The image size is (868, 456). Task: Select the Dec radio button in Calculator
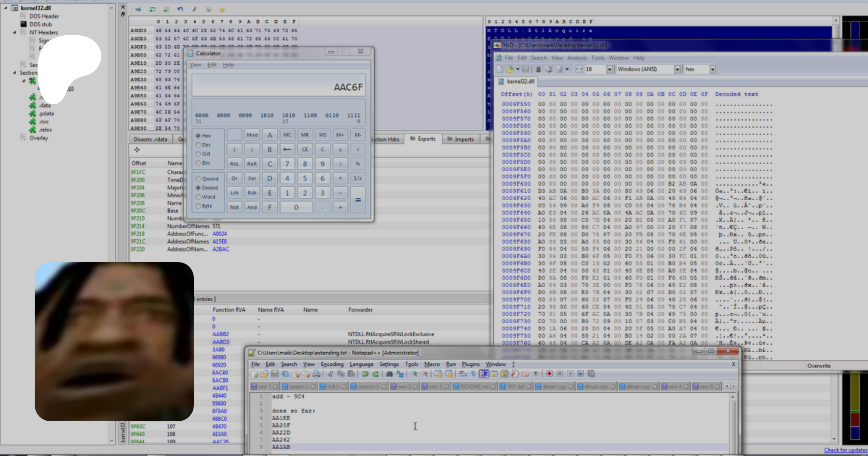tap(198, 145)
